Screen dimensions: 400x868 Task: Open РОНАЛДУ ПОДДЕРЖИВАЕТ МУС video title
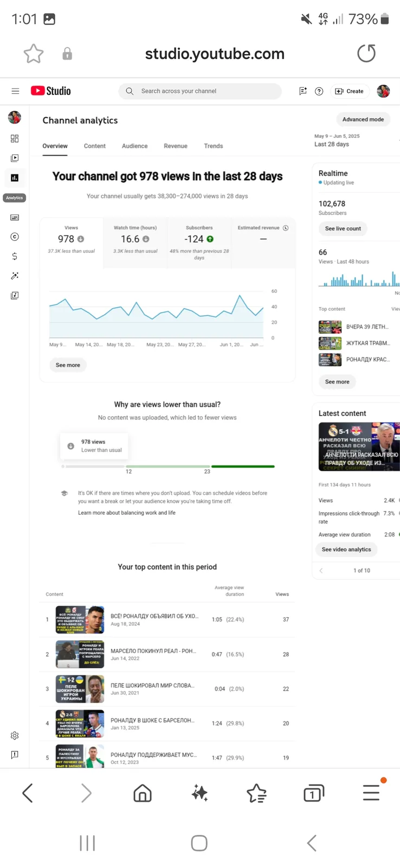pos(153,755)
